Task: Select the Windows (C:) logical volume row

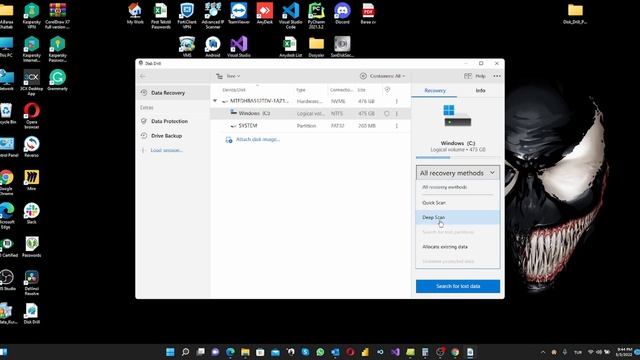Action: (310, 113)
